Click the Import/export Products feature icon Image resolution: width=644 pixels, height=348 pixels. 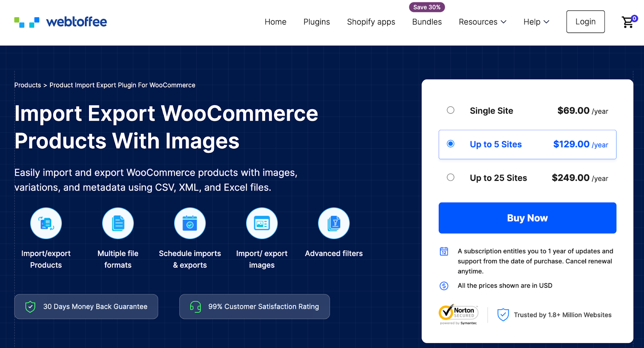pos(46,223)
